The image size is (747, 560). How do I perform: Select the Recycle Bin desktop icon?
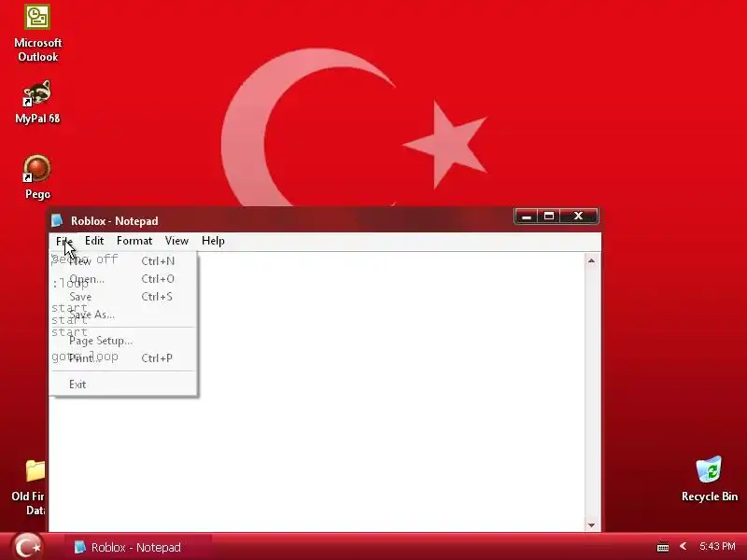click(710, 479)
